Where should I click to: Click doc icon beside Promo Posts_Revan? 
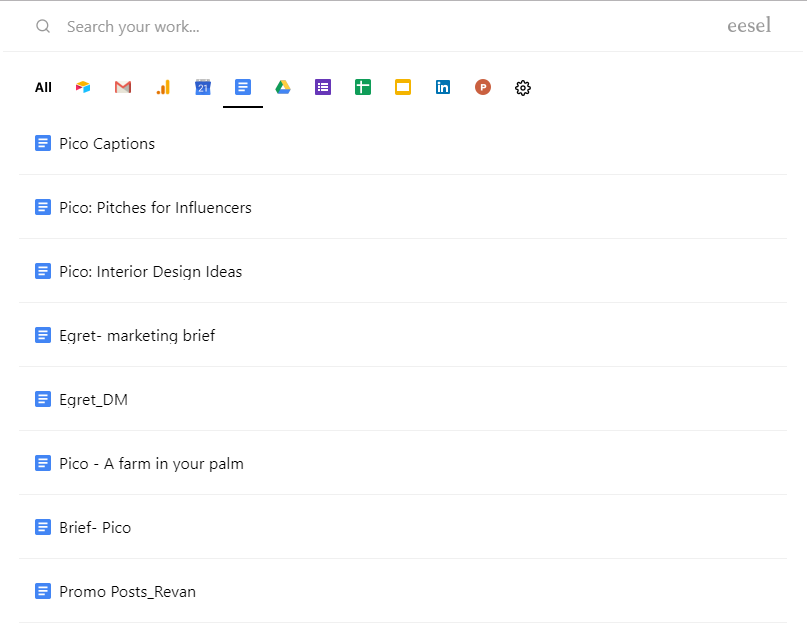coord(43,591)
